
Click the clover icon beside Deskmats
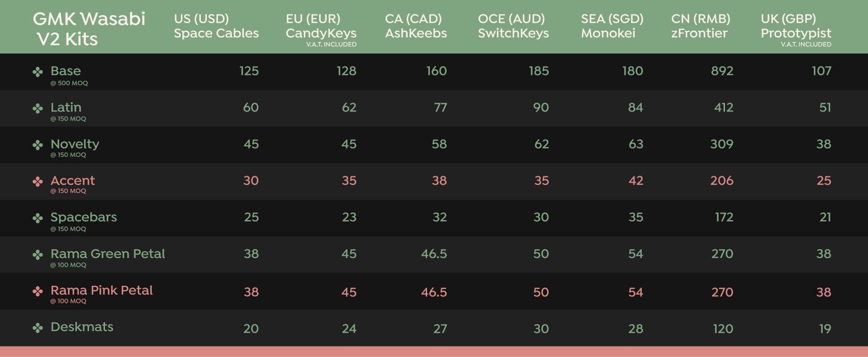(x=38, y=328)
